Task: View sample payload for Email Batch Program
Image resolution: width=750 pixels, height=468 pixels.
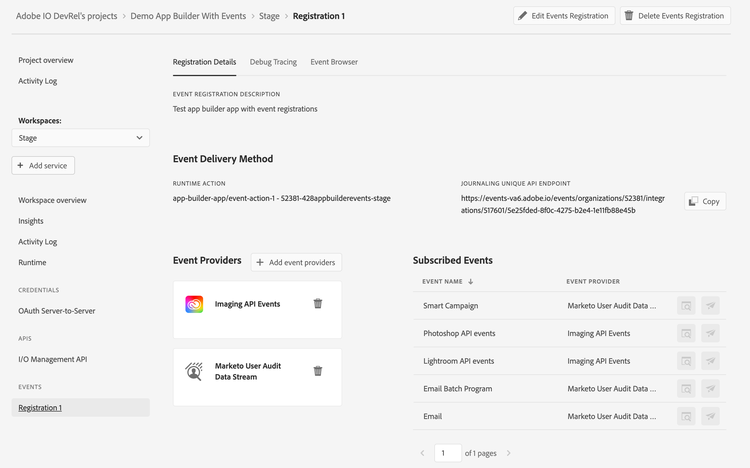Action: [x=686, y=389]
